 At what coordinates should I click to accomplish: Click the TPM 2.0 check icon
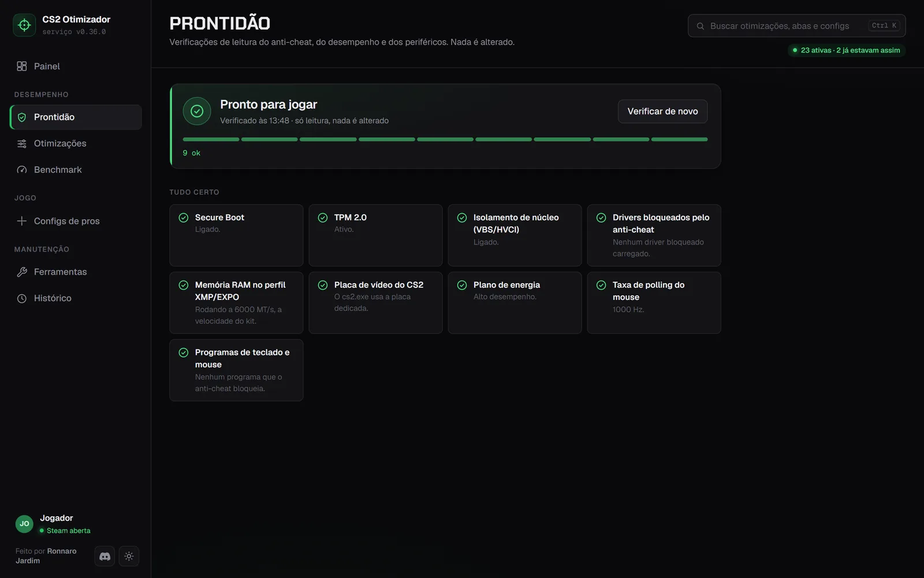tap(323, 218)
